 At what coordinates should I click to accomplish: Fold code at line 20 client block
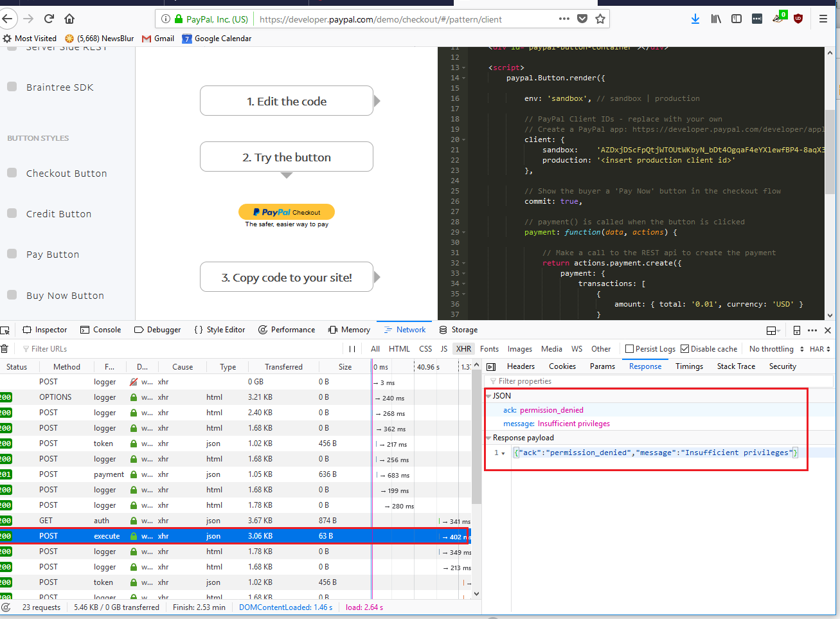464,140
